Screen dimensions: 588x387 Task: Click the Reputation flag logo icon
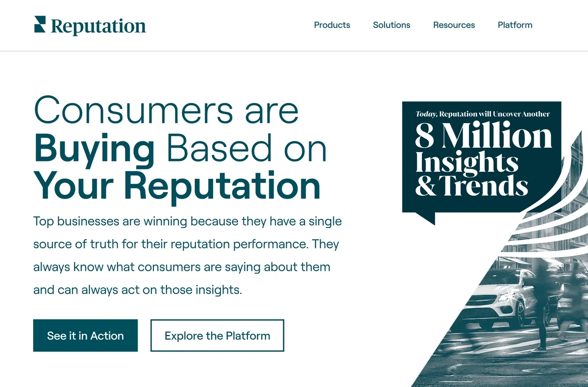(40, 24)
